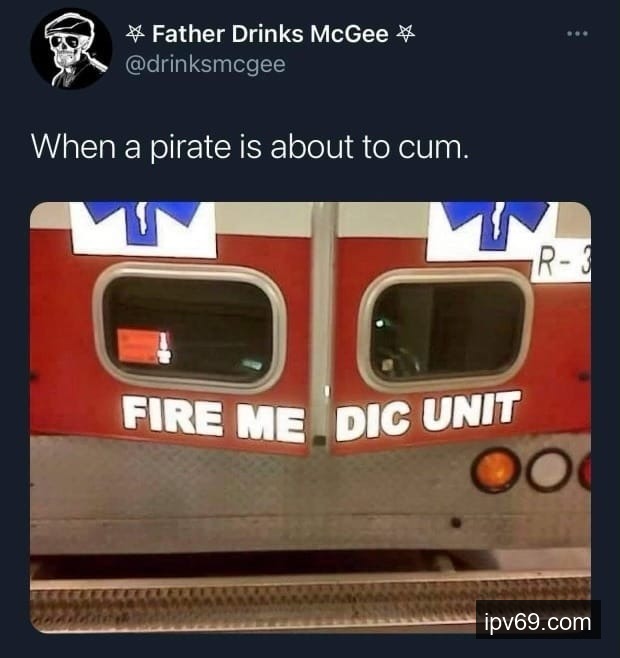Viewport: 620px width, 658px height.
Task: Click the rear step bumper
Action: 310,604
